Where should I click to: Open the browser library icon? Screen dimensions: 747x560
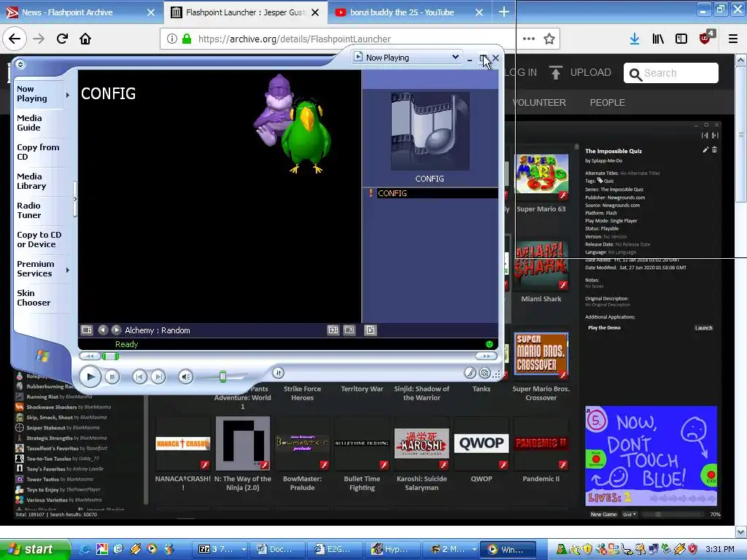[x=658, y=39]
